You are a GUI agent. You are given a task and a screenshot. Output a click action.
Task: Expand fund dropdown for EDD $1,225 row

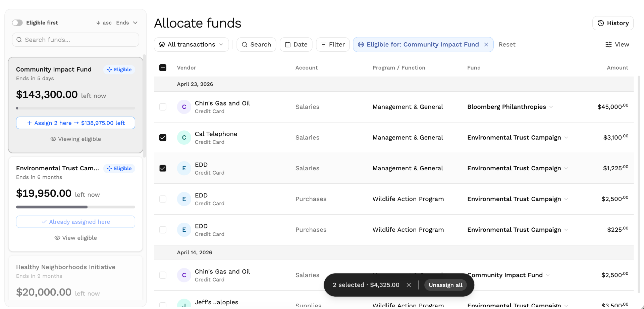pyautogui.click(x=566, y=168)
